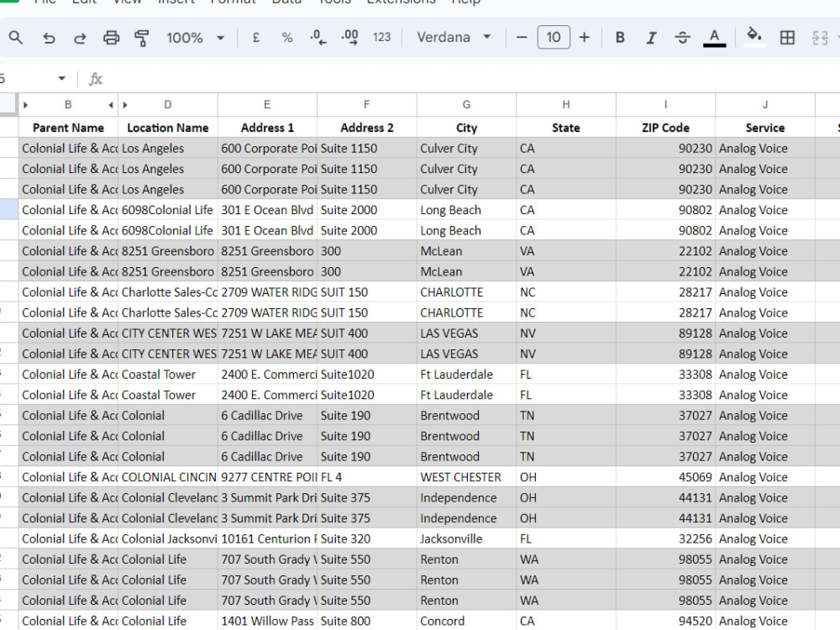Select column J header

coord(765,105)
